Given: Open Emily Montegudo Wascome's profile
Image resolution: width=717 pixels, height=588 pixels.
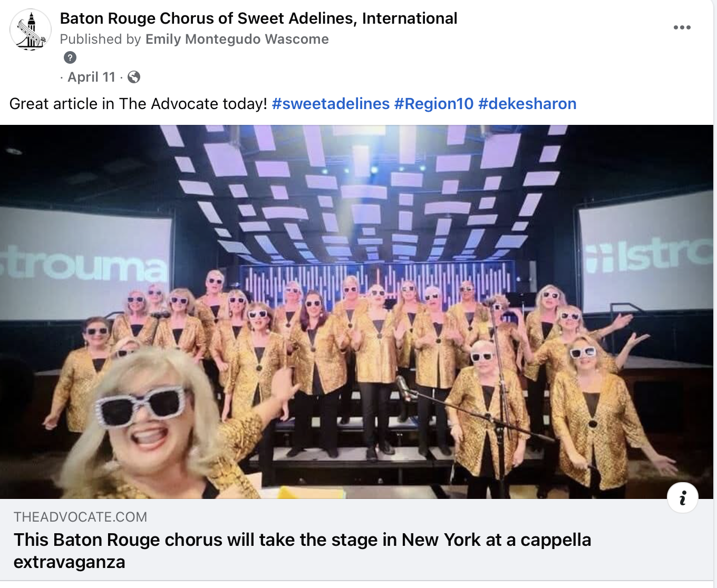Looking at the screenshot, I should tap(237, 39).
